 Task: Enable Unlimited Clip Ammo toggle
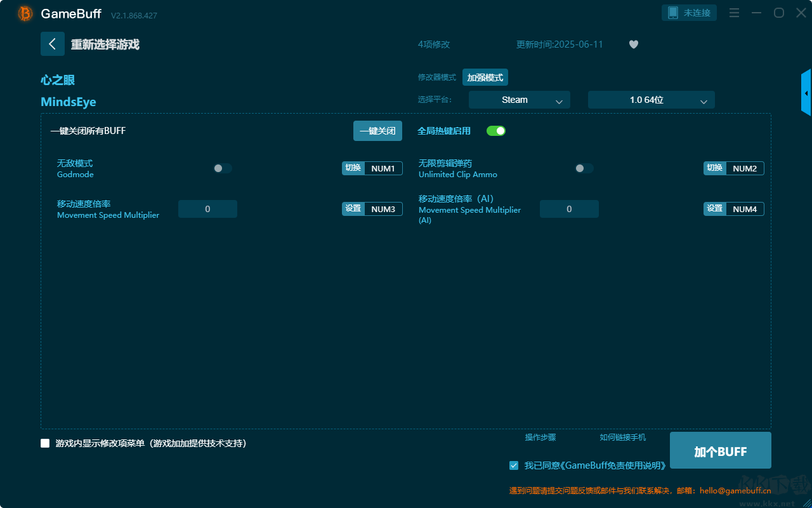pos(584,168)
